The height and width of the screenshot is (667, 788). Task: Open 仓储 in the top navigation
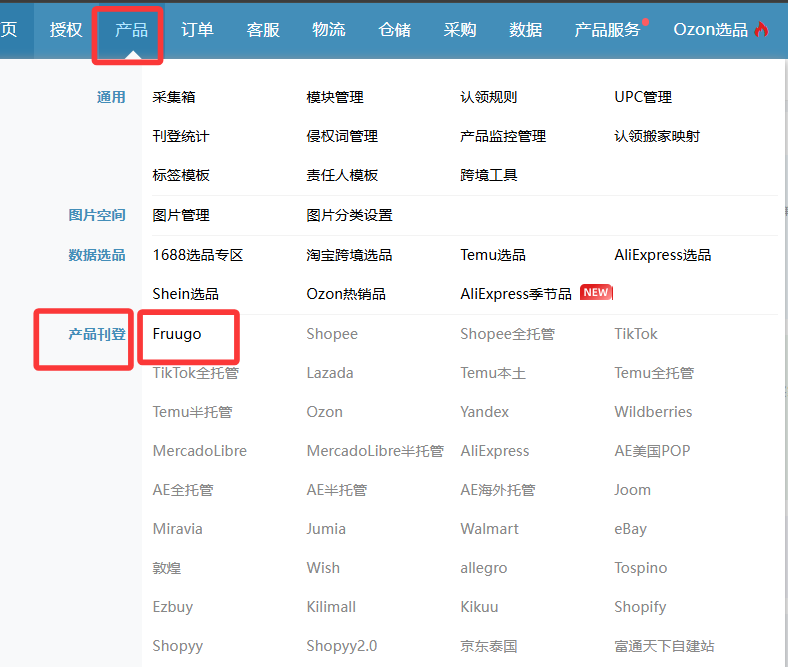coord(394,30)
